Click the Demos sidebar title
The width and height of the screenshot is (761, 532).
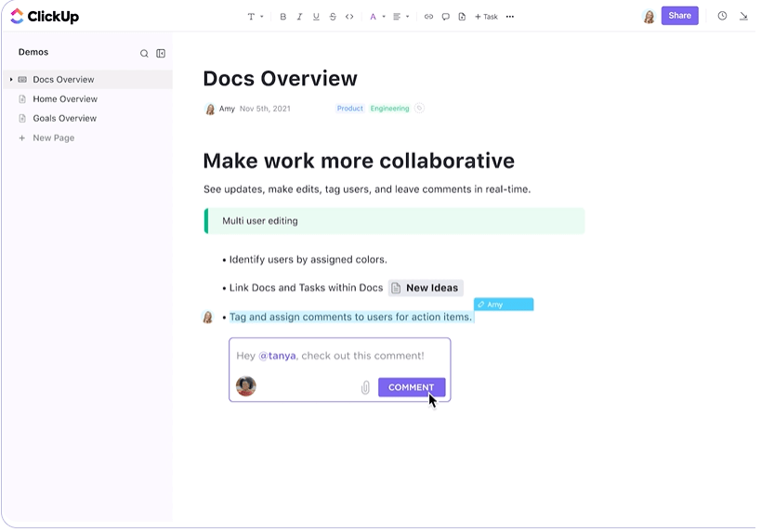click(x=33, y=52)
